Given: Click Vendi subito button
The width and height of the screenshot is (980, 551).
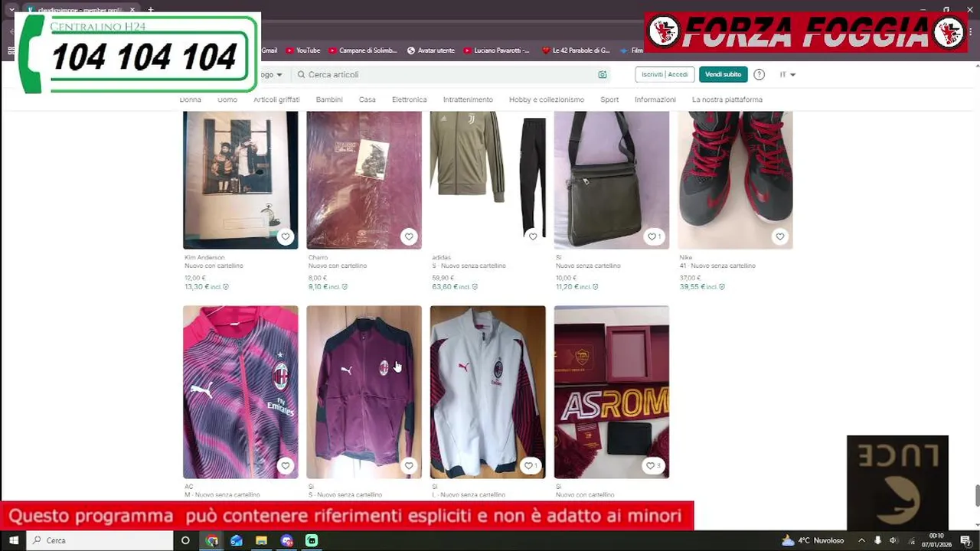Looking at the screenshot, I should 723,74.
